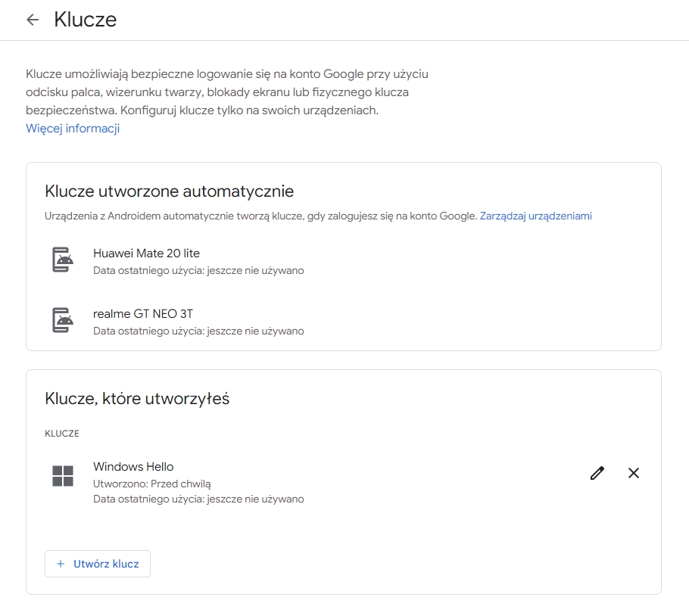This screenshot has width=689, height=616.
Task: Click the Klucze page title
Action: tap(84, 20)
